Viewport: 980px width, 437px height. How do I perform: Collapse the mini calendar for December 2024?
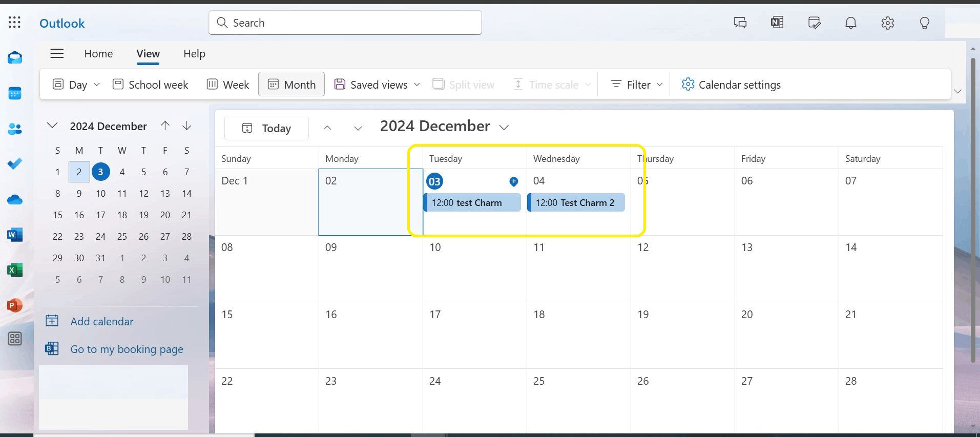pyautogui.click(x=52, y=126)
